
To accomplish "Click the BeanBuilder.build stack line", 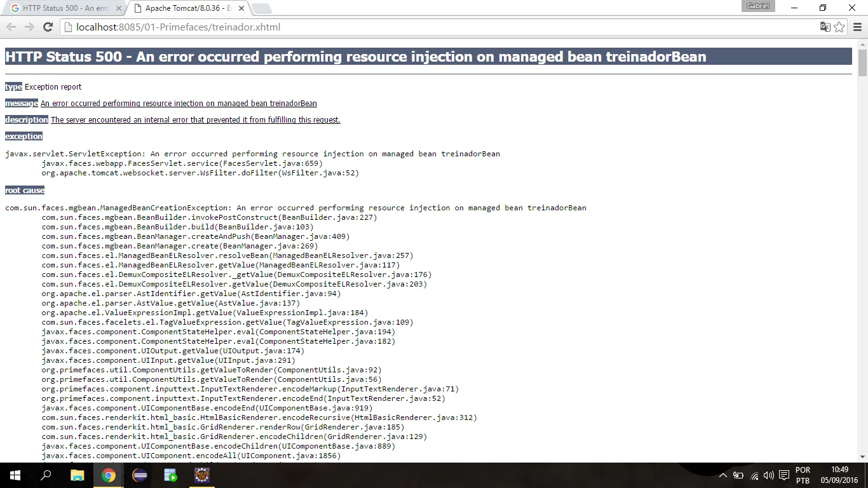I will coord(177,227).
